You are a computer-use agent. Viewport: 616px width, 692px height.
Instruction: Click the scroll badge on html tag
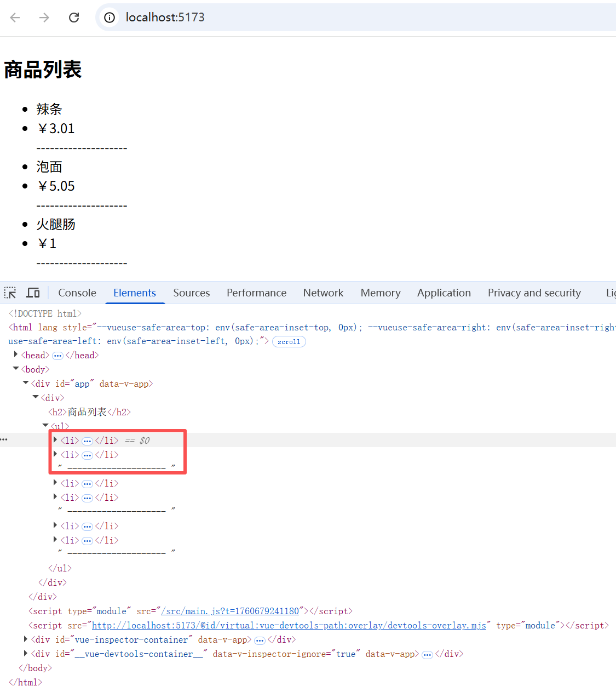[x=289, y=342]
